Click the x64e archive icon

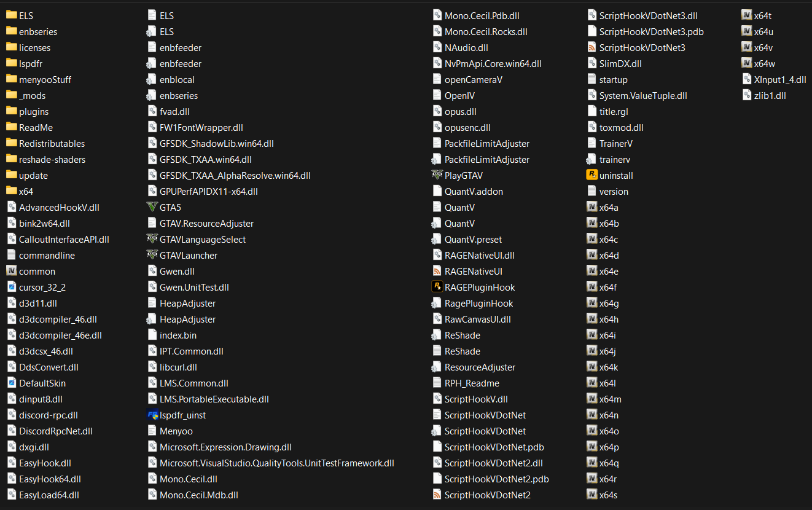(592, 271)
